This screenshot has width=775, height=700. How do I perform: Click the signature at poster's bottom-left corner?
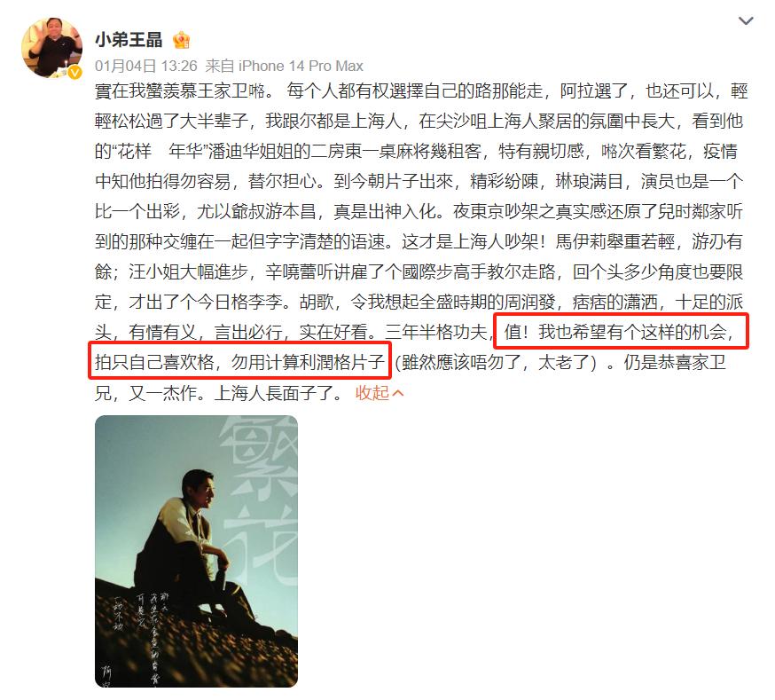[106, 676]
